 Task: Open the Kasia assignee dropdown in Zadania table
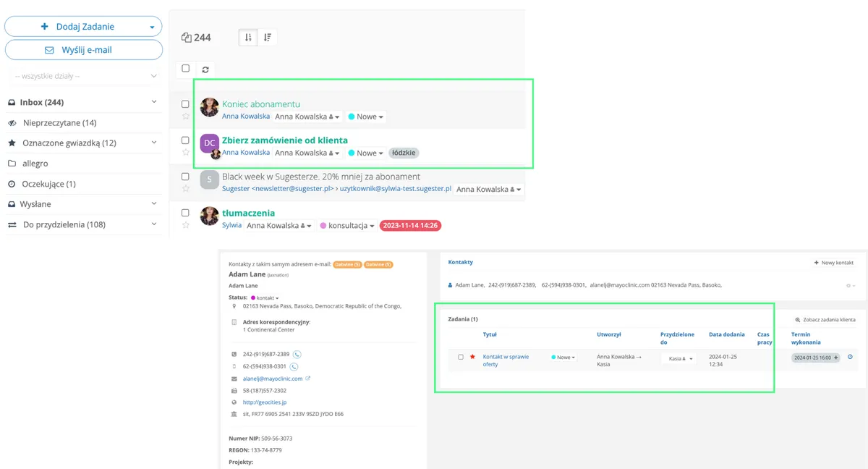(681, 358)
